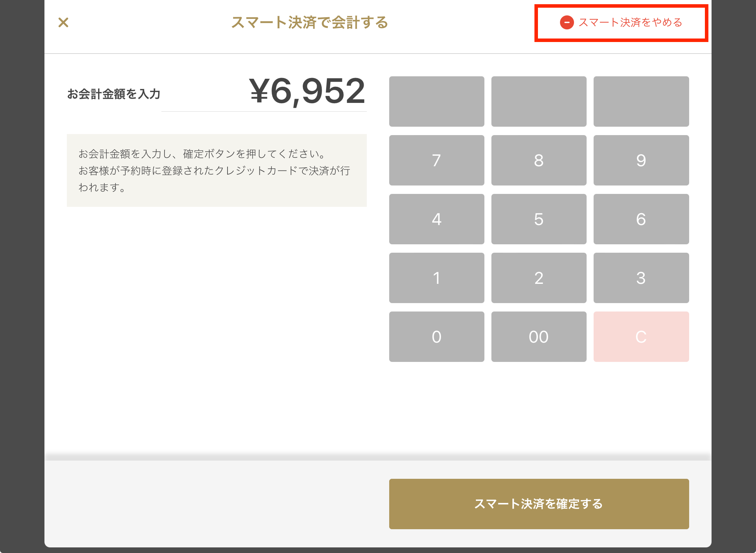Screen dimensions: 756x553
Task: Tap keypad number 4
Action: click(x=436, y=219)
